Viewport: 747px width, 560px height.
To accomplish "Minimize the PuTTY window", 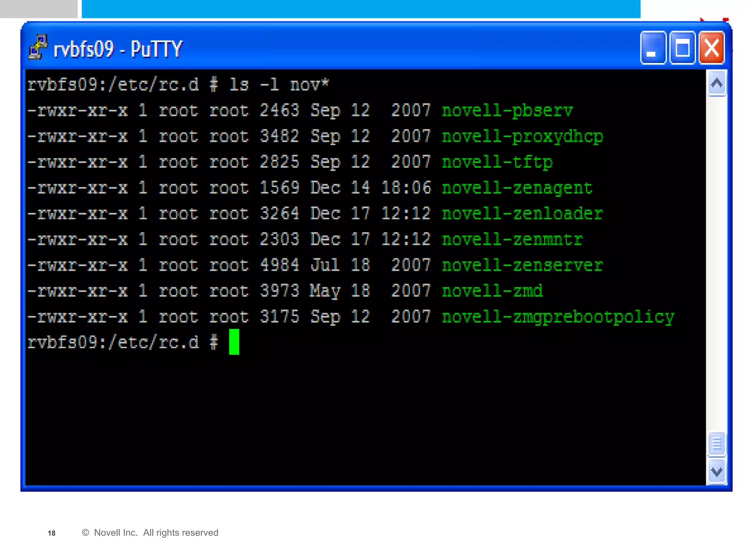I will pos(653,48).
